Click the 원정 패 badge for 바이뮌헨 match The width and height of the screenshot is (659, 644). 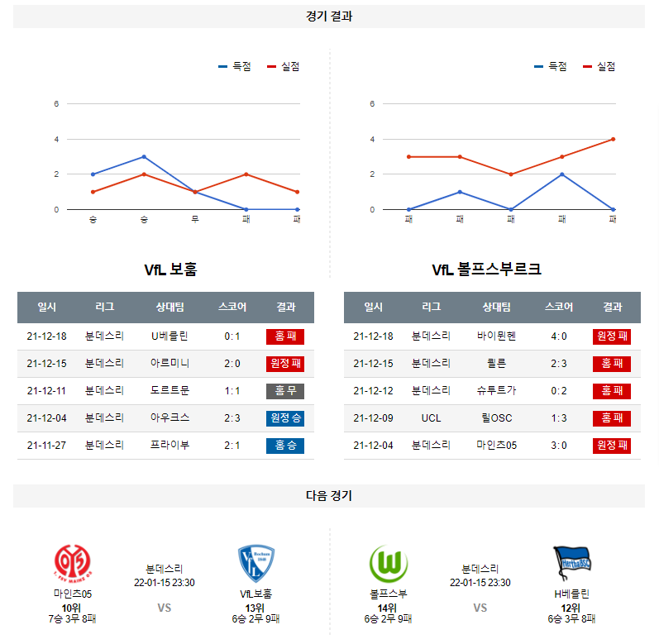coord(612,336)
